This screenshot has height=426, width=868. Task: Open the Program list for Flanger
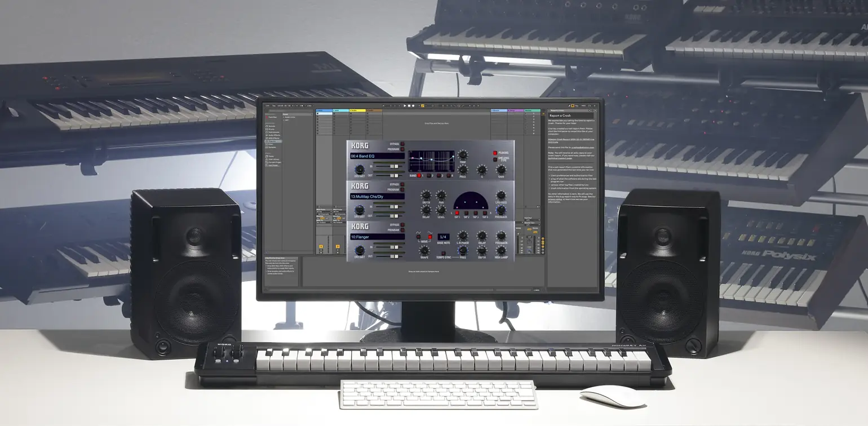(402, 230)
